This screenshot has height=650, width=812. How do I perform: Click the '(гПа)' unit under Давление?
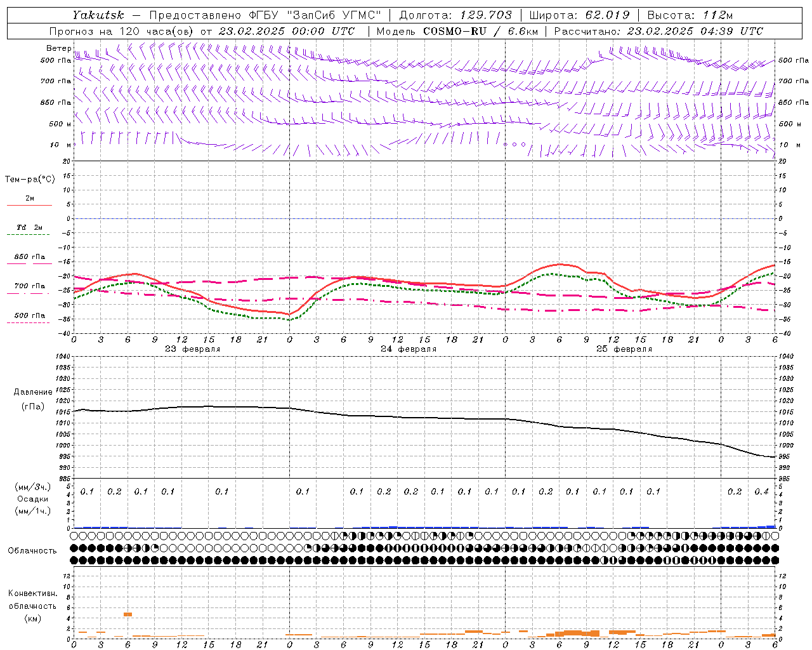coord(33,406)
